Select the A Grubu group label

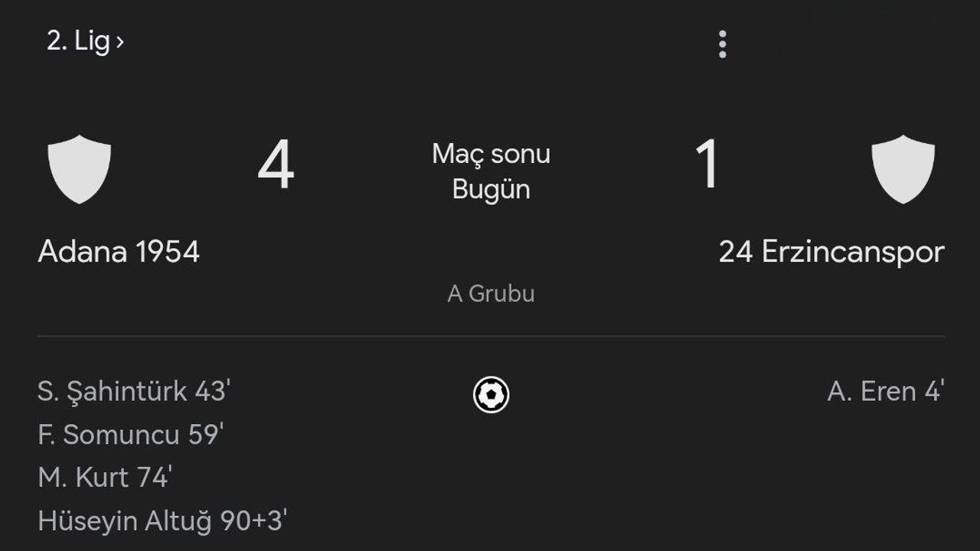[491, 293]
